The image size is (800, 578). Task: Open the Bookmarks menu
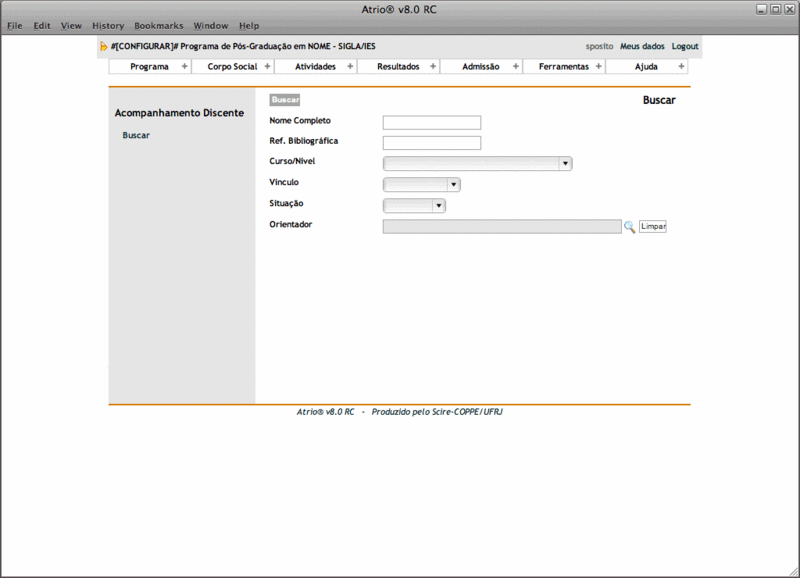click(x=159, y=25)
